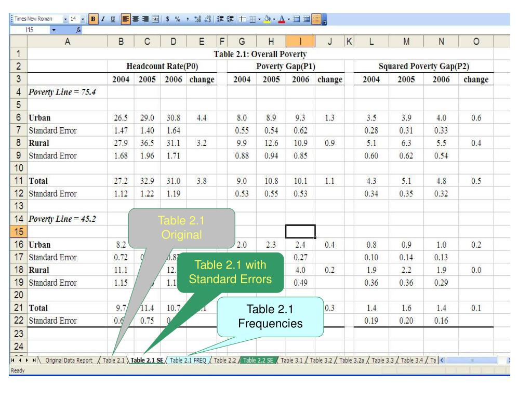
Task: Apply Comma style
Action: [187, 19]
